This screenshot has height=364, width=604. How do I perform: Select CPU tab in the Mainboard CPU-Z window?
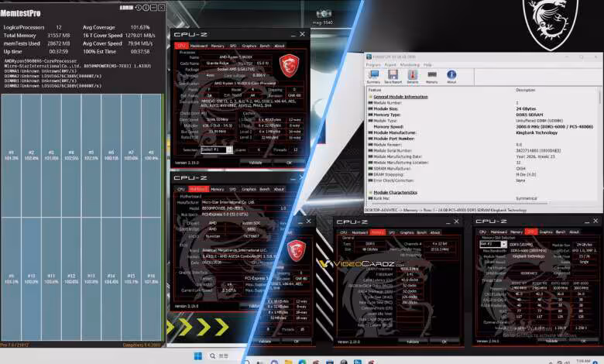click(181, 189)
